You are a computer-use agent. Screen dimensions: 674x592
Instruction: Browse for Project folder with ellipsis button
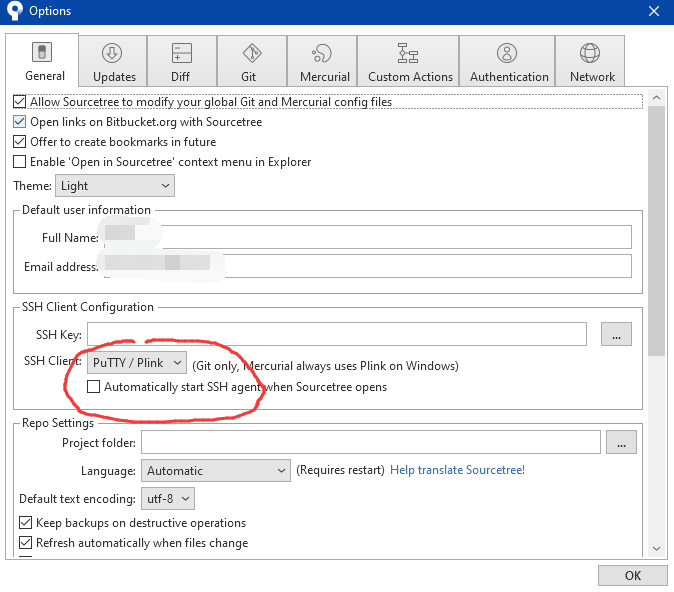pyautogui.click(x=621, y=442)
